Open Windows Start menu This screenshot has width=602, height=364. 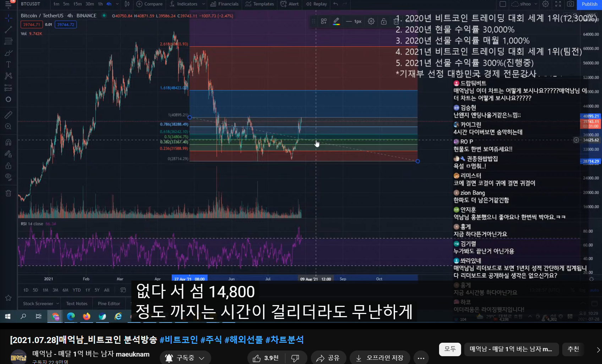tap(8, 316)
